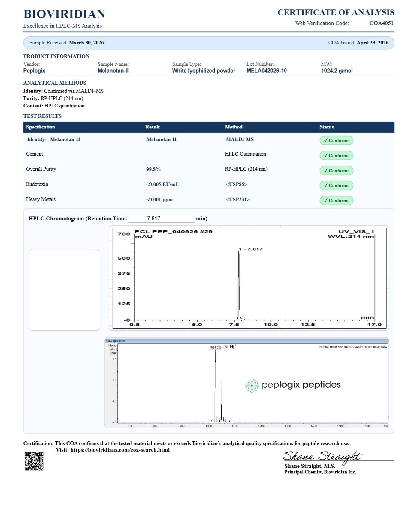This screenshot has width=411, height=532.
Task: Click Sample Received March 30, 2026
Action: pos(66,43)
